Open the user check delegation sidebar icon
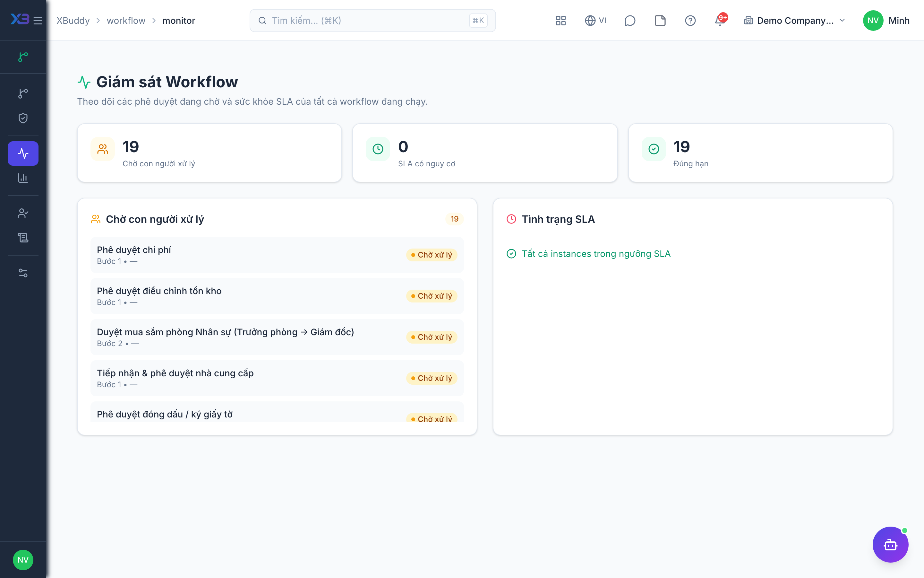This screenshot has height=578, width=924. (23, 213)
